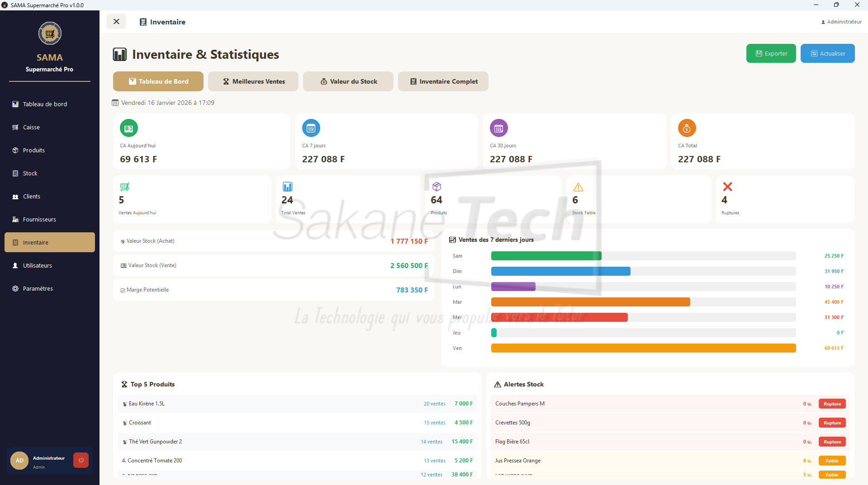Open Tableau de bord in the sidebar
The image size is (868, 485).
coord(50,104)
